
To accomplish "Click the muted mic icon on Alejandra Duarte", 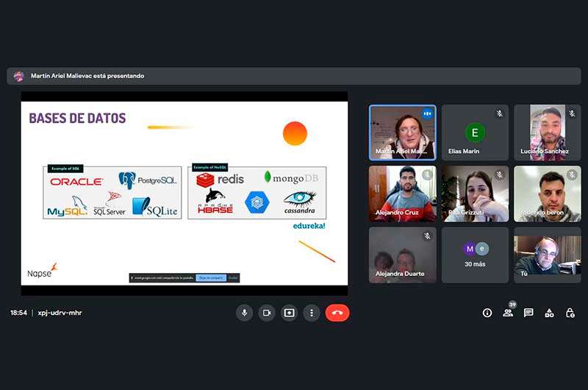I will pos(427,235).
